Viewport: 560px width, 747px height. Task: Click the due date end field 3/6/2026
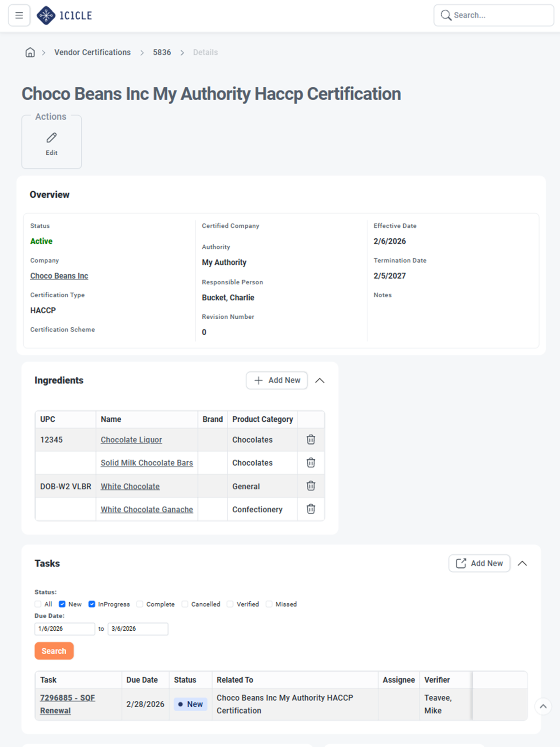tap(138, 629)
